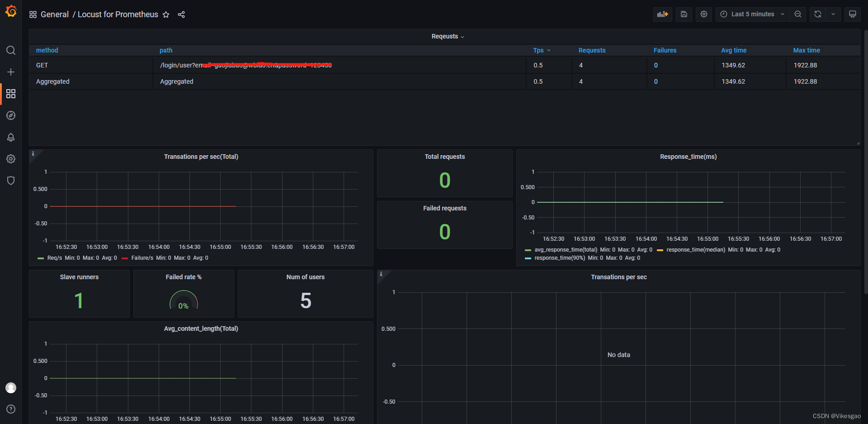Open the Explore compass icon
The height and width of the screenshot is (424, 868).
point(11,115)
